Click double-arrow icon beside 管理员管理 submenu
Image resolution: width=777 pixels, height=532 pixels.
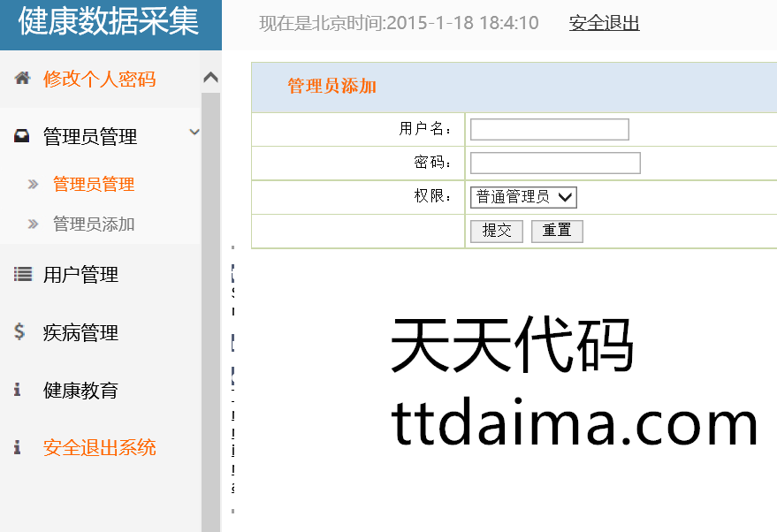tap(33, 185)
